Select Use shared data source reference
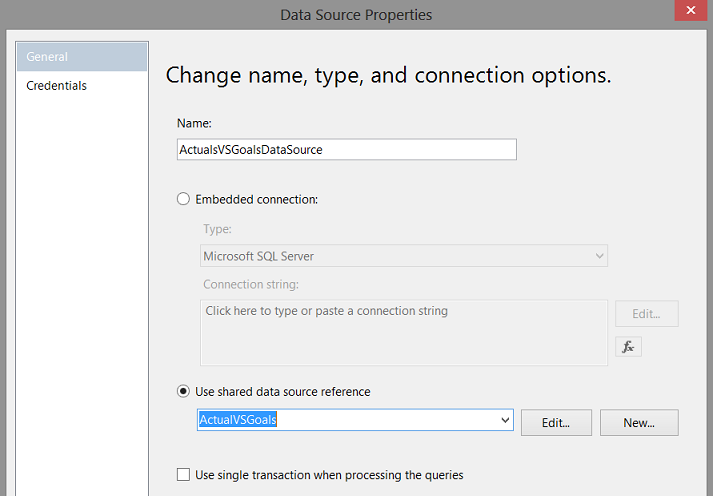Screen dimensions: 713x496 (x=183, y=392)
